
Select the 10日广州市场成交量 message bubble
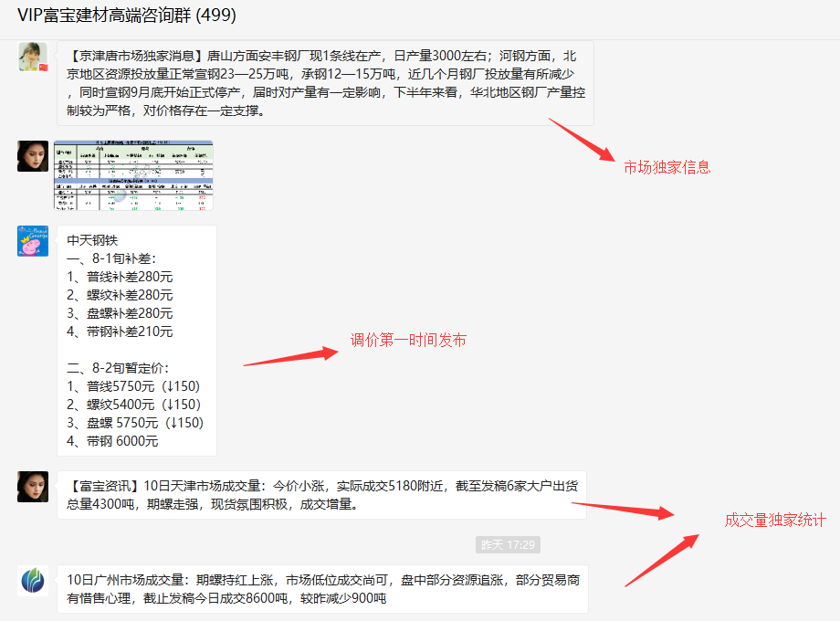pos(322,589)
